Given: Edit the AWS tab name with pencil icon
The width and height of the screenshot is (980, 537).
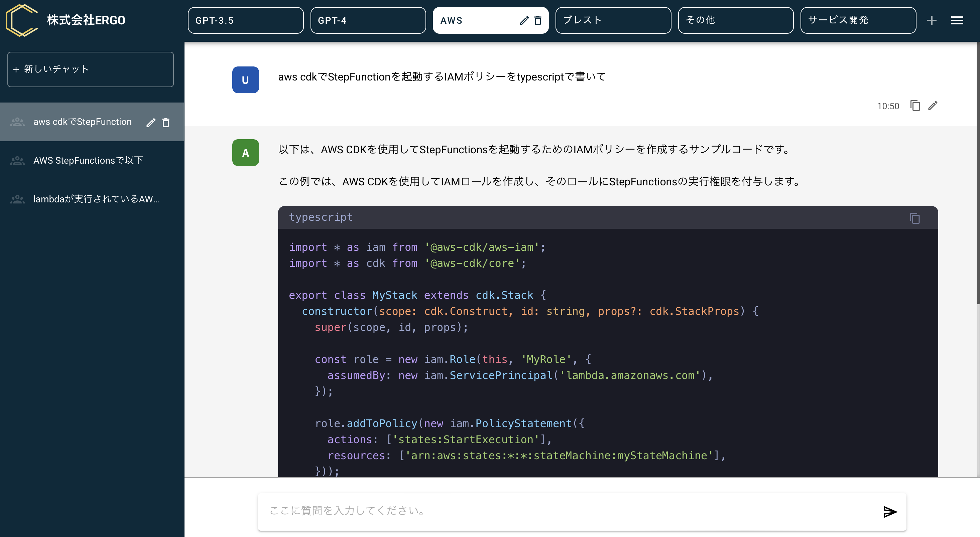Looking at the screenshot, I should coord(524,20).
